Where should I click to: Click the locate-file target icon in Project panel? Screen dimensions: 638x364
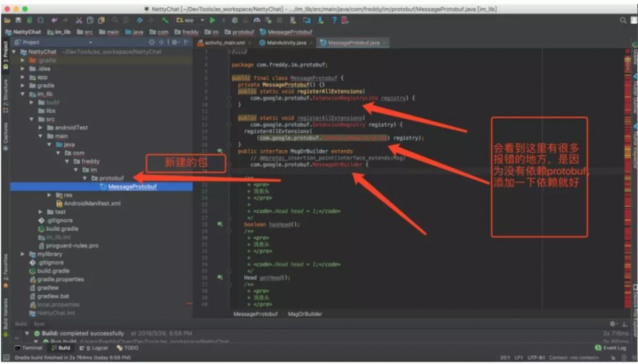(x=151, y=42)
